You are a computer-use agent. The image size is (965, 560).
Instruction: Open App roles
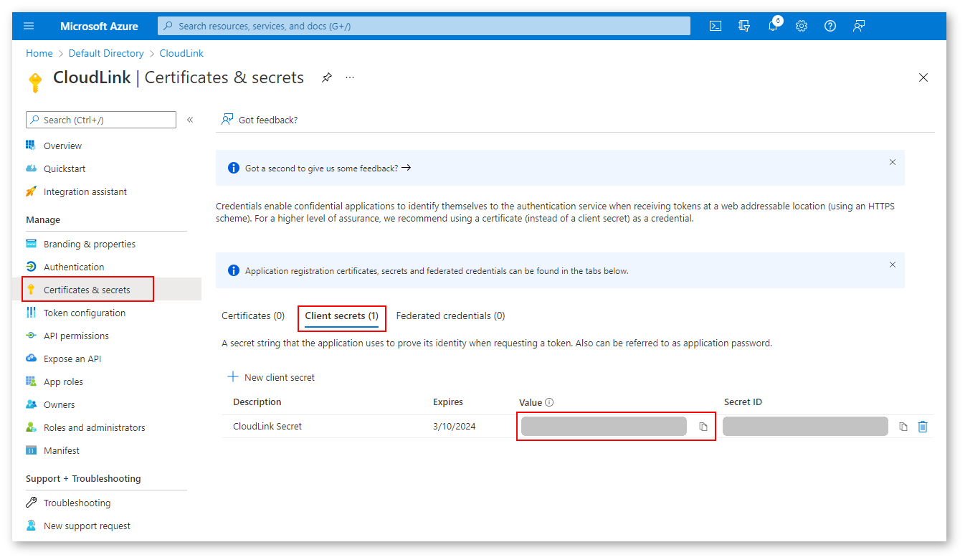(x=63, y=381)
